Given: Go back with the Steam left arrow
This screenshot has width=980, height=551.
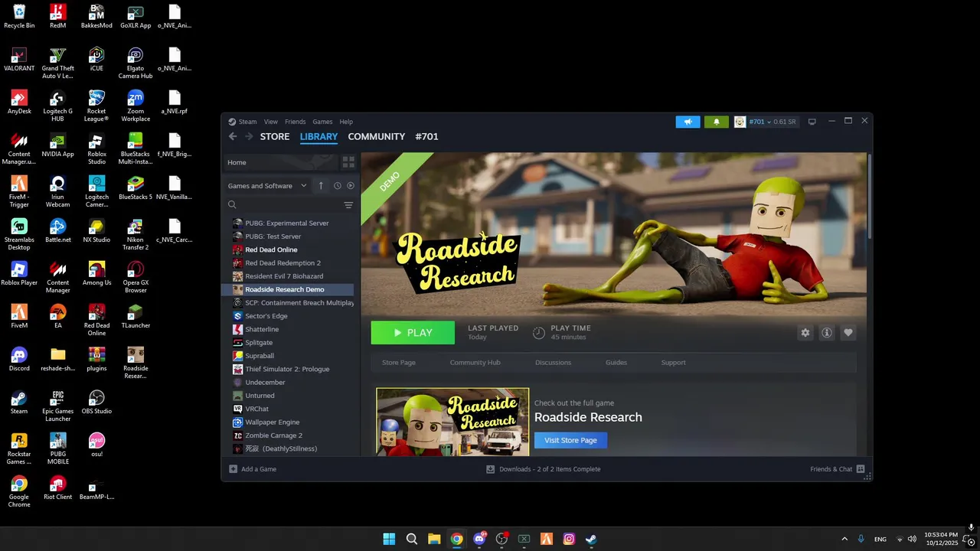Looking at the screenshot, I should tap(233, 136).
